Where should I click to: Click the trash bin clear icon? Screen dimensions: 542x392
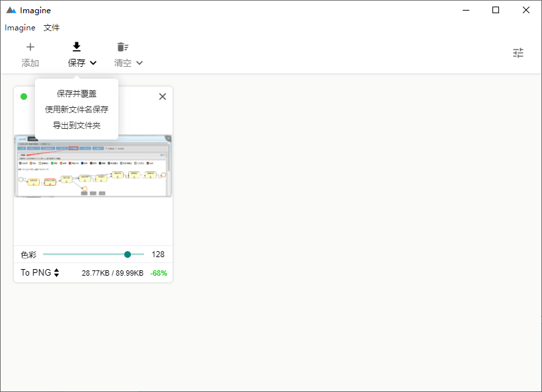(x=122, y=47)
